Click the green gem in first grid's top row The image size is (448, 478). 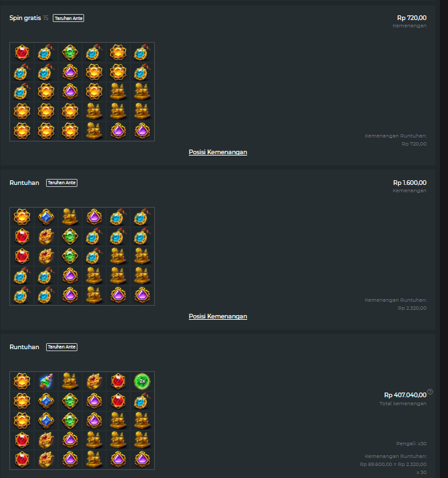tap(70, 53)
